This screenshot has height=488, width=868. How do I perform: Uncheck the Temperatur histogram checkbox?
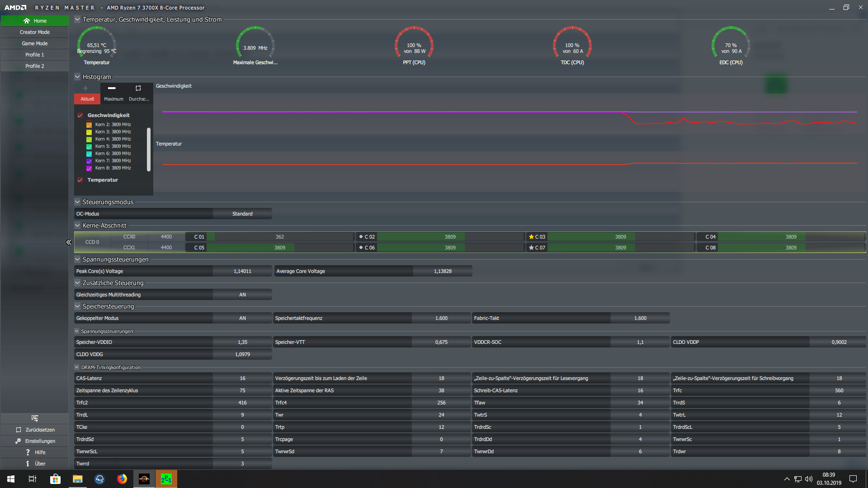click(x=80, y=180)
